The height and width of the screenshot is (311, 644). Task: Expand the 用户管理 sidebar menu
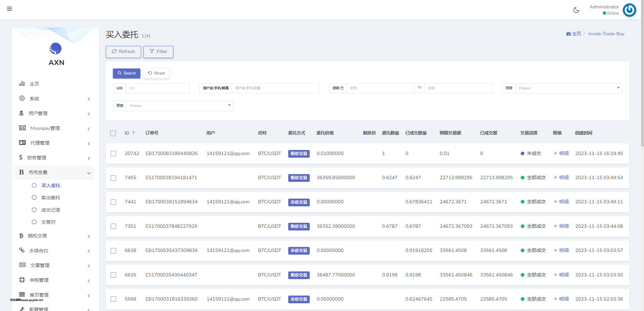coord(54,113)
